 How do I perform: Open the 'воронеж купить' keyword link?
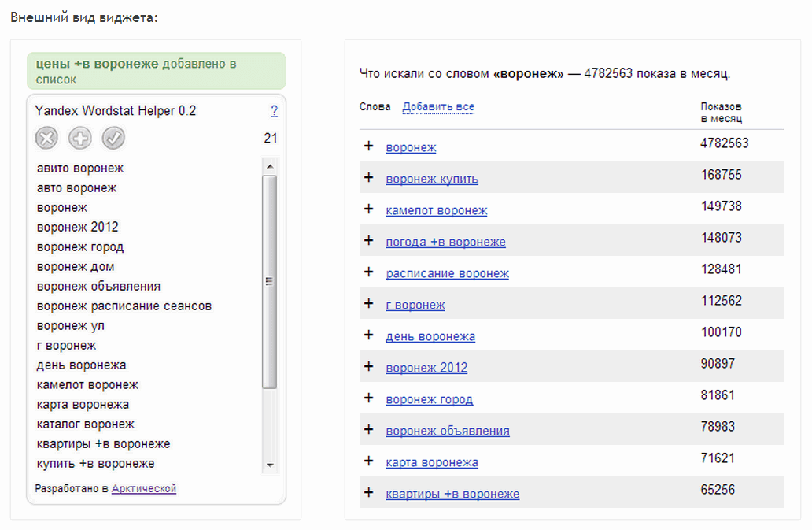[x=432, y=180]
